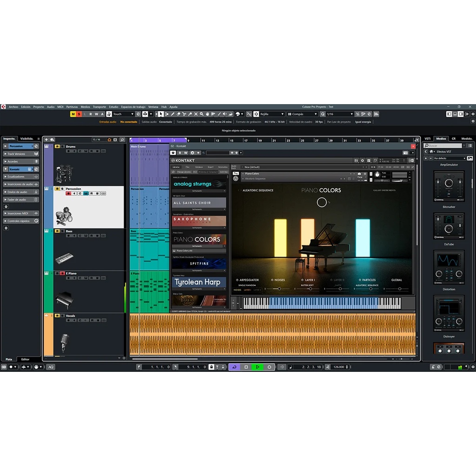Toggle solo on the Percussion track
The width and height of the screenshot is (476, 476).
click(x=62, y=189)
